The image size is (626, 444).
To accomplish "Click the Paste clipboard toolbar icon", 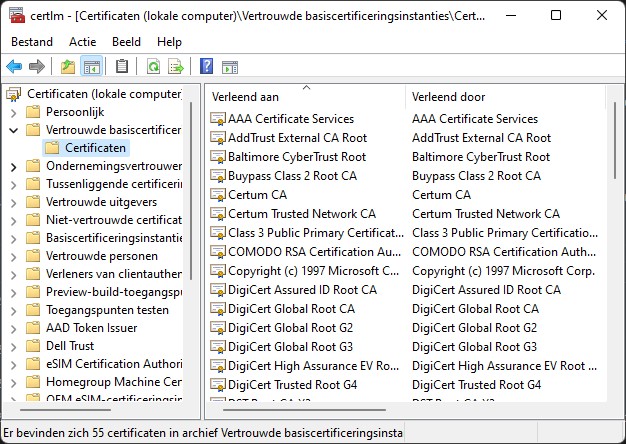I will click(122, 67).
